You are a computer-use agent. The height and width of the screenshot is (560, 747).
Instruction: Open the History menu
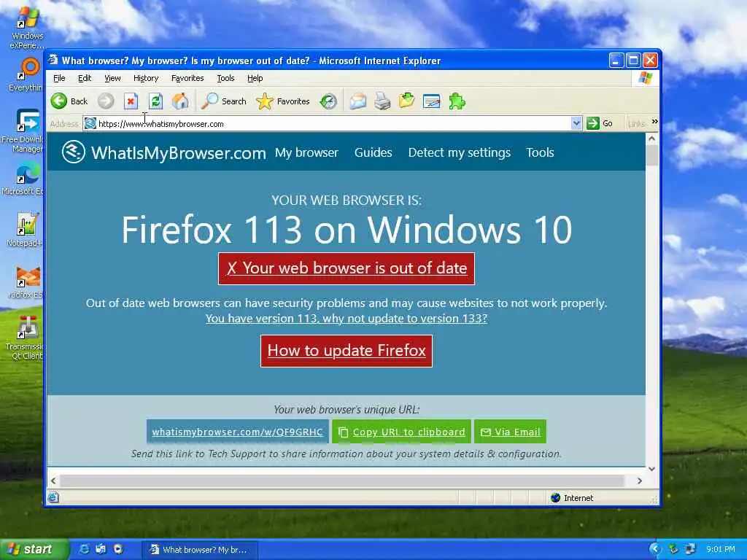coord(146,78)
